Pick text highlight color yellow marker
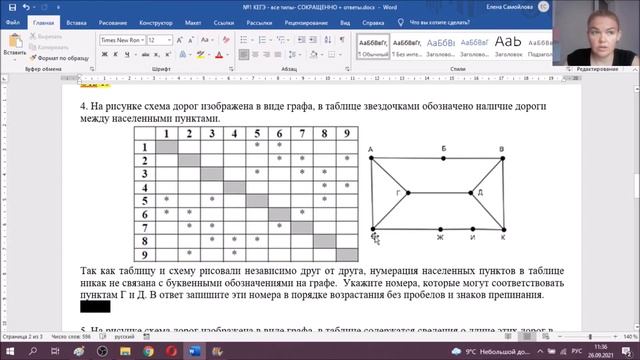 200,54
